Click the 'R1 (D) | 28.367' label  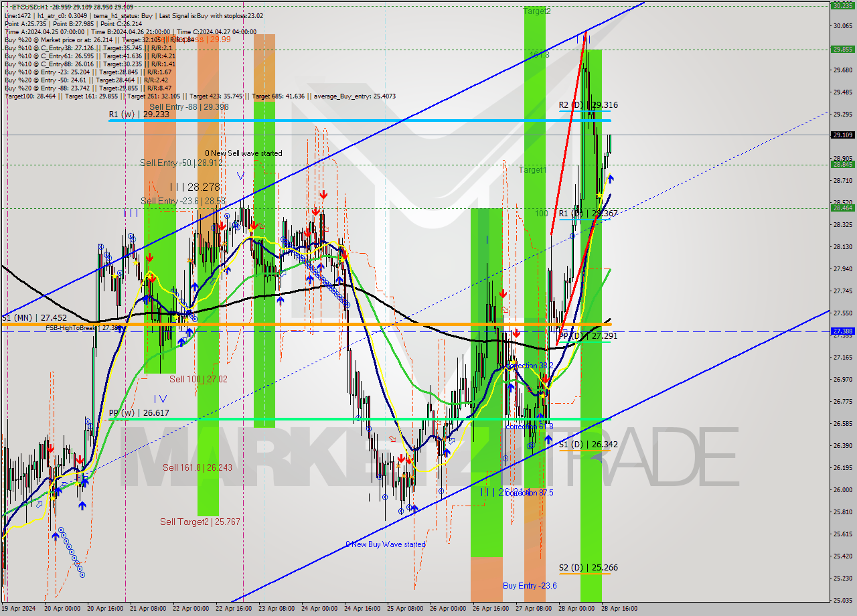589,213
